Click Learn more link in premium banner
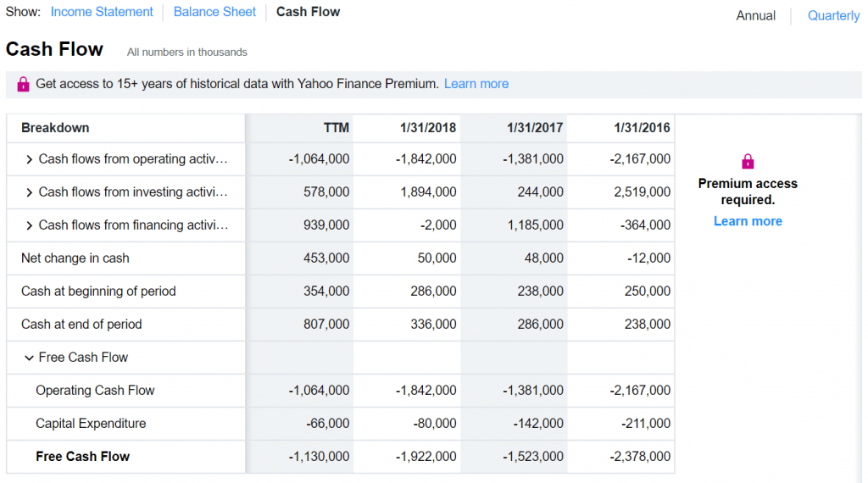 tap(476, 84)
